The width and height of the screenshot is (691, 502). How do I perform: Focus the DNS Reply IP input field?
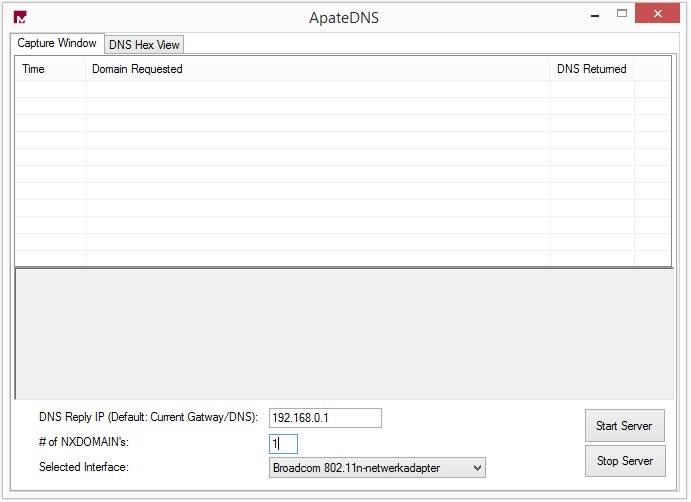tap(325, 418)
